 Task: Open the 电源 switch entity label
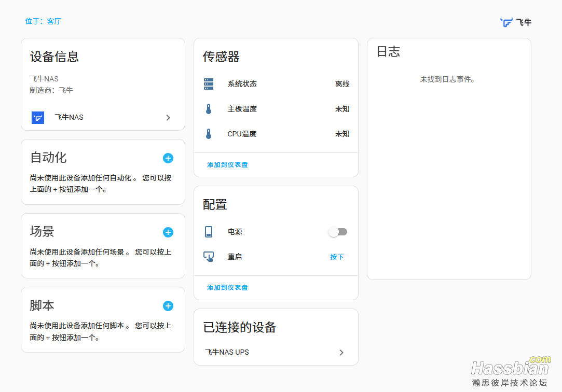pos(235,232)
